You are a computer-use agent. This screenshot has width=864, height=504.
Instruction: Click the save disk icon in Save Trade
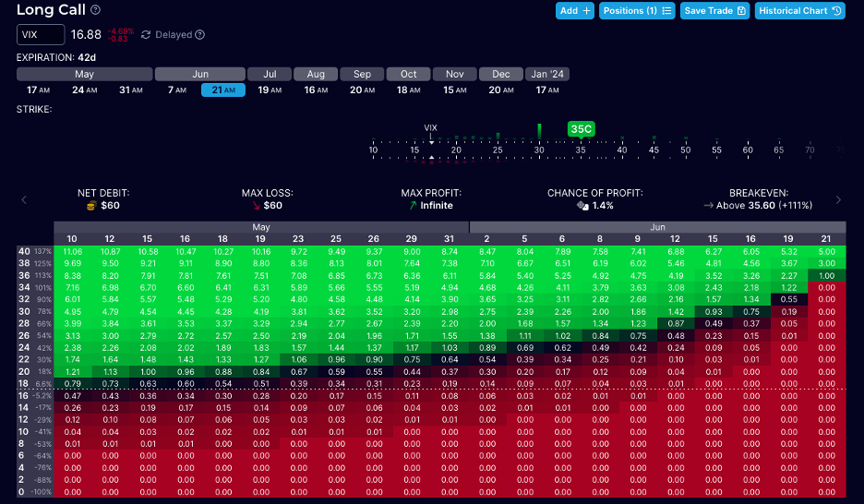tap(741, 10)
